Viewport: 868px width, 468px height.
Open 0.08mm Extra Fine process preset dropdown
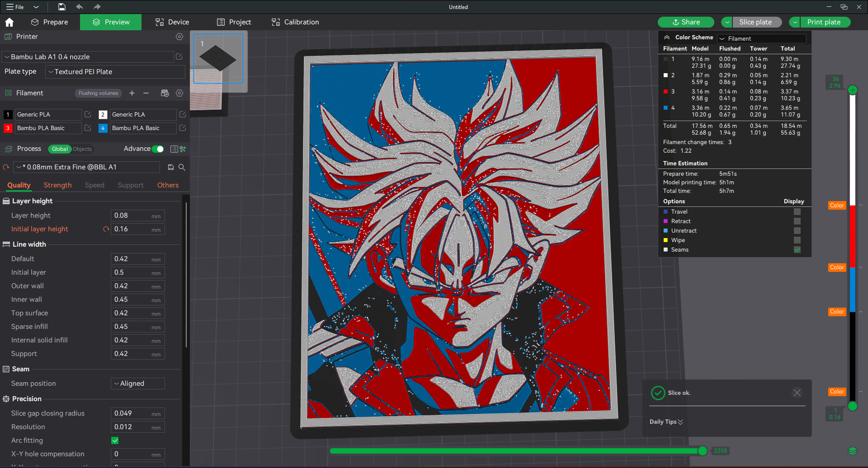[x=87, y=167]
